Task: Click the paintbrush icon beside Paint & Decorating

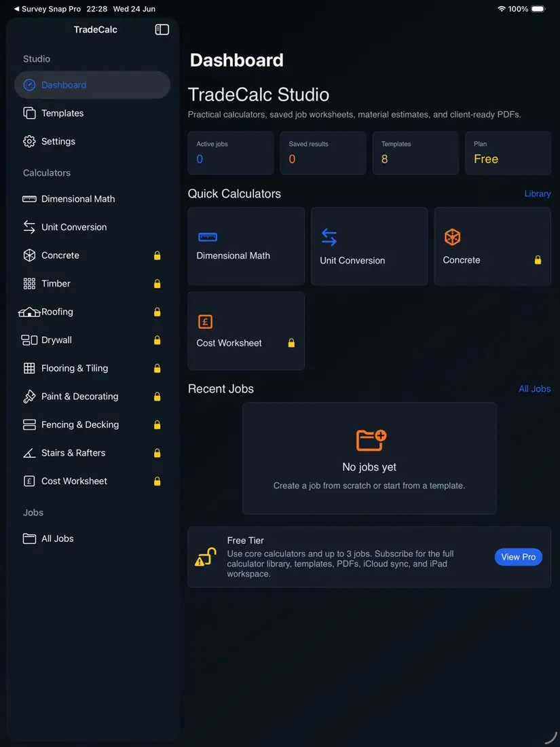Action: pyautogui.click(x=29, y=397)
